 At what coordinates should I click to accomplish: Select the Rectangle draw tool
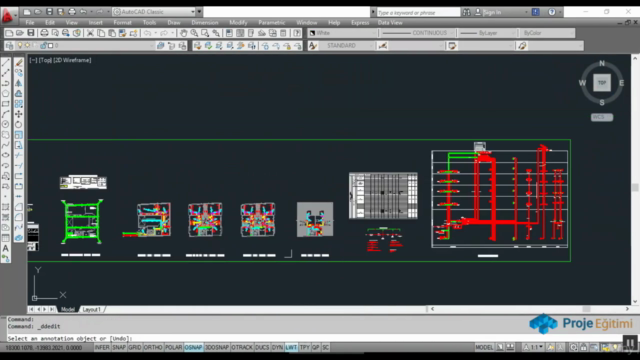(x=6, y=104)
